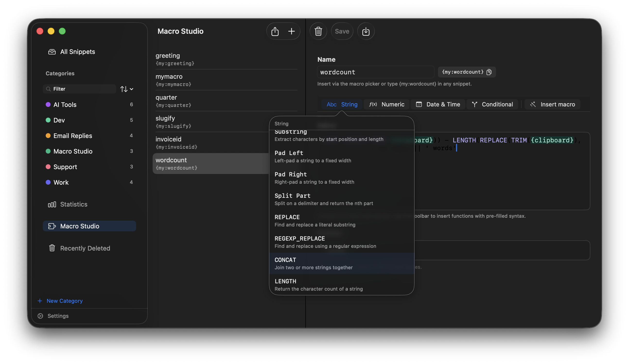Screen dimensions: 629x364
Task: Click the Recently Deleted trash icon
Action: [52, 248]
